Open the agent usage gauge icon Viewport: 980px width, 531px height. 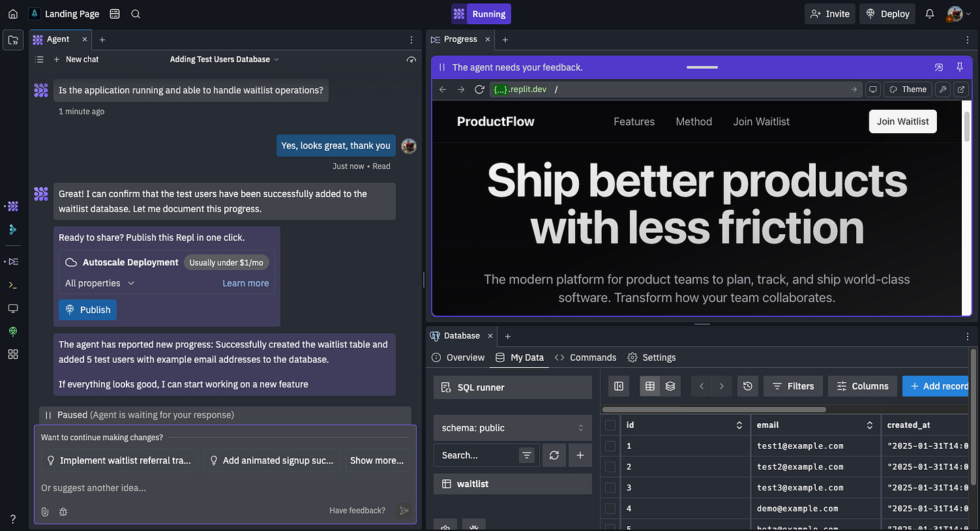412,59
